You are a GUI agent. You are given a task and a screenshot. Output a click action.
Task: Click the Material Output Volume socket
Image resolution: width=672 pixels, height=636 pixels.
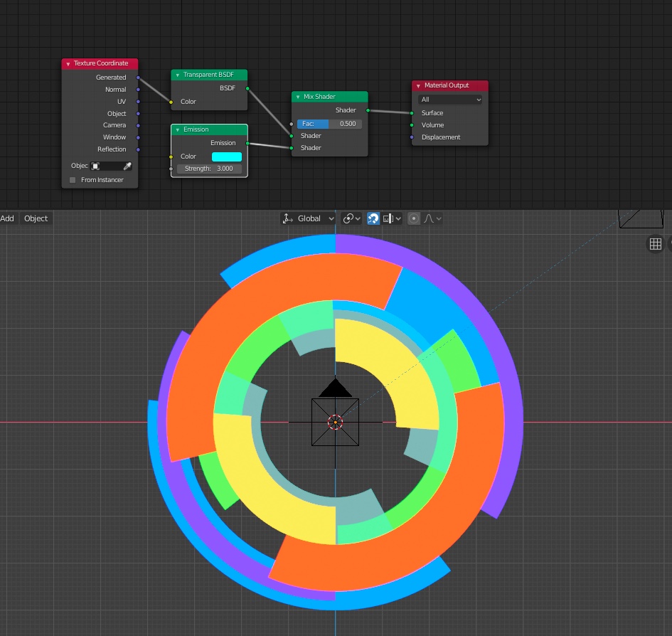point(412,125)
